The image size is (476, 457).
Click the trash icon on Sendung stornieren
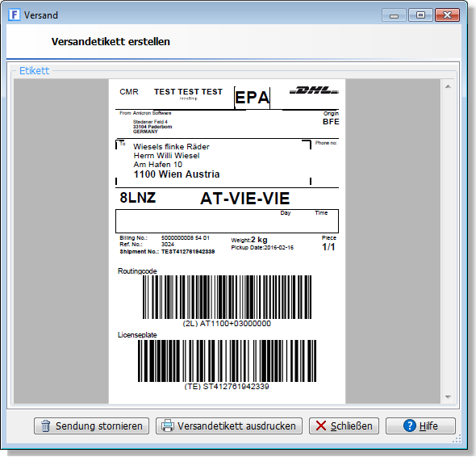click(x=45, y=426)
